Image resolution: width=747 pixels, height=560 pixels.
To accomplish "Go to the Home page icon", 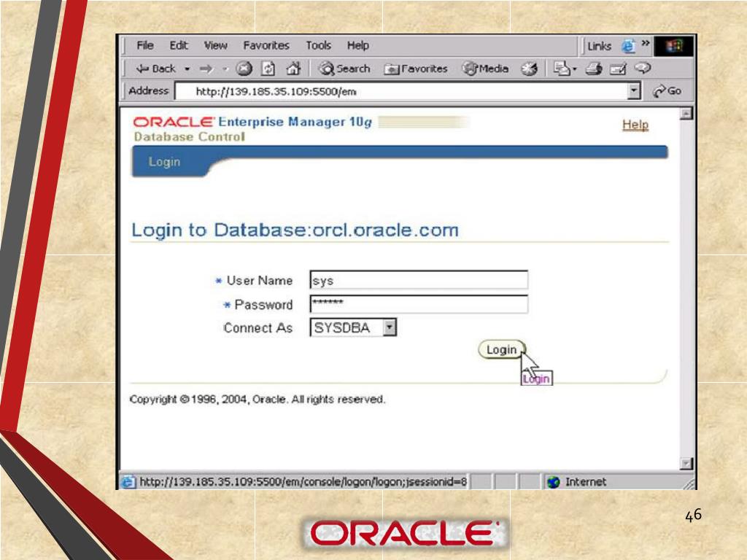I will point(293,69).
